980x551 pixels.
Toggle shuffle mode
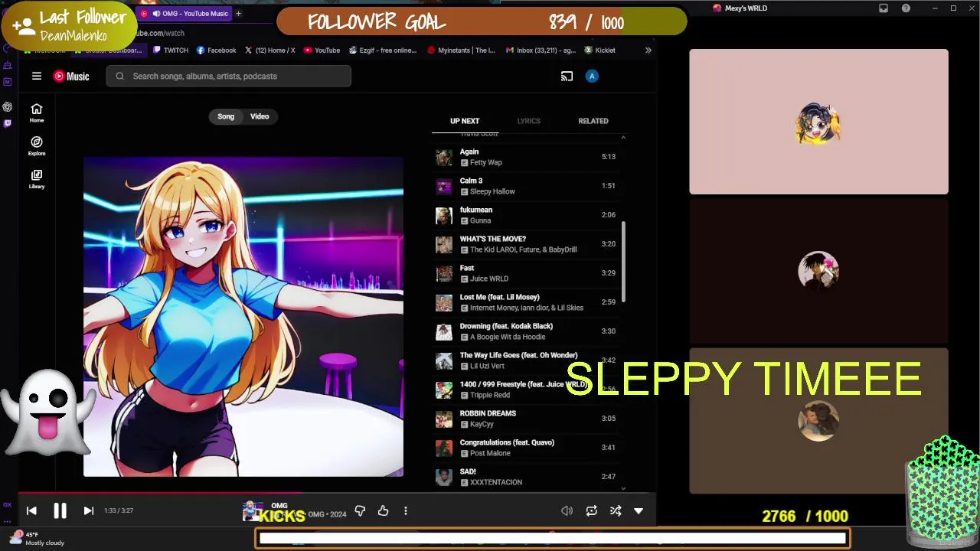point(615,510)
